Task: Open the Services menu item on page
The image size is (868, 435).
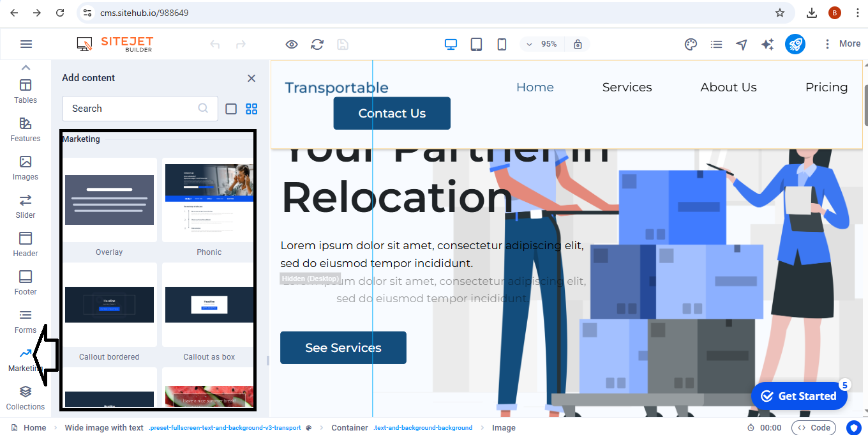Action: tap(627, 88)
